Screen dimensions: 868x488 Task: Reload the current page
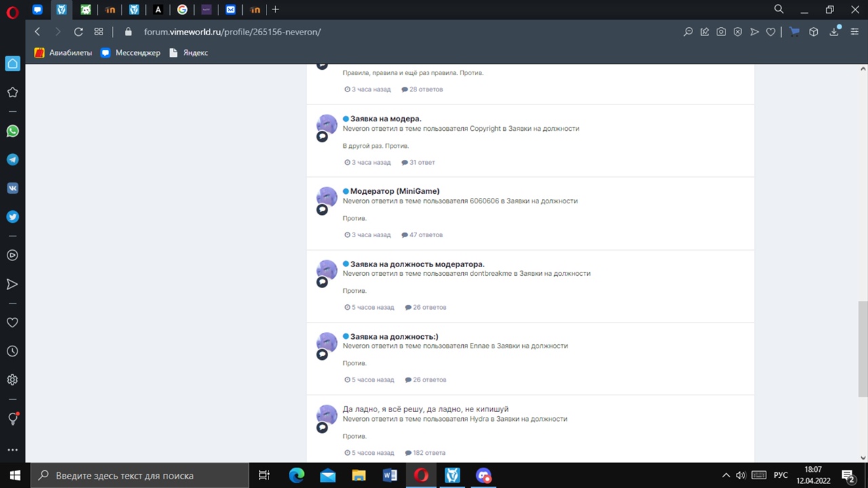pyautogui.click(x=78, y=32)
